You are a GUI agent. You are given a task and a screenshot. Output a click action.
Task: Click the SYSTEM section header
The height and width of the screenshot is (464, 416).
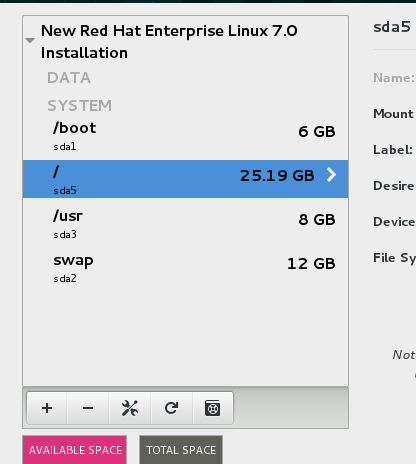pos(80,106)
